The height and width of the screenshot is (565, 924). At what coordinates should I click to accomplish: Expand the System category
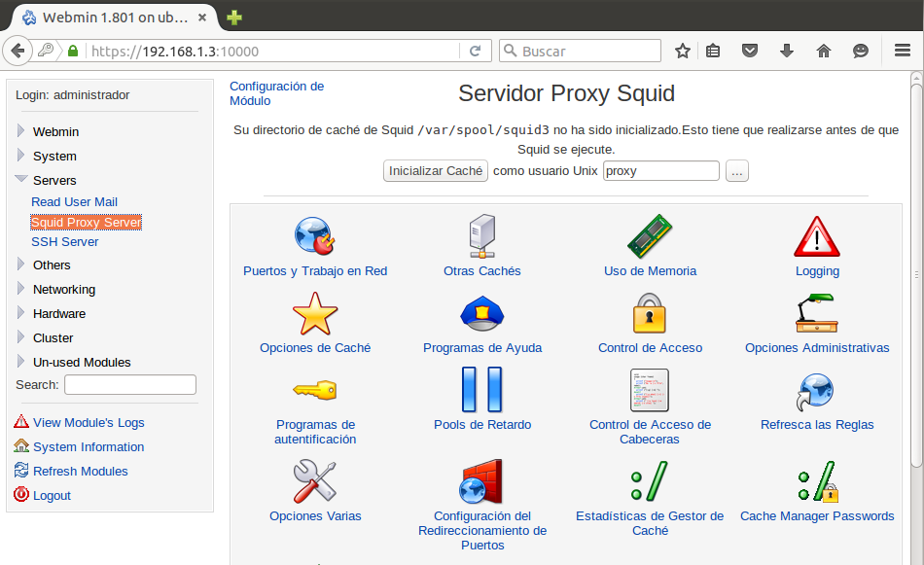pos(20,155)
